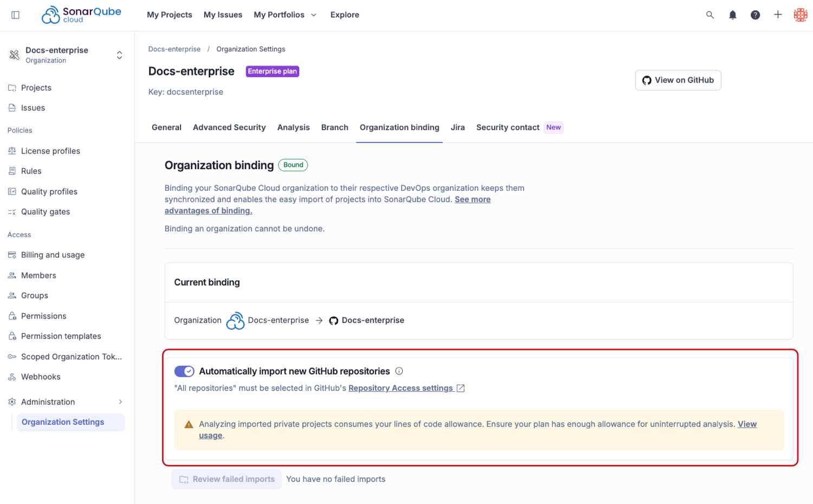813x504 pixels.
Task: Click 'You have no failed imports' text
Action: tap(335, 479)
